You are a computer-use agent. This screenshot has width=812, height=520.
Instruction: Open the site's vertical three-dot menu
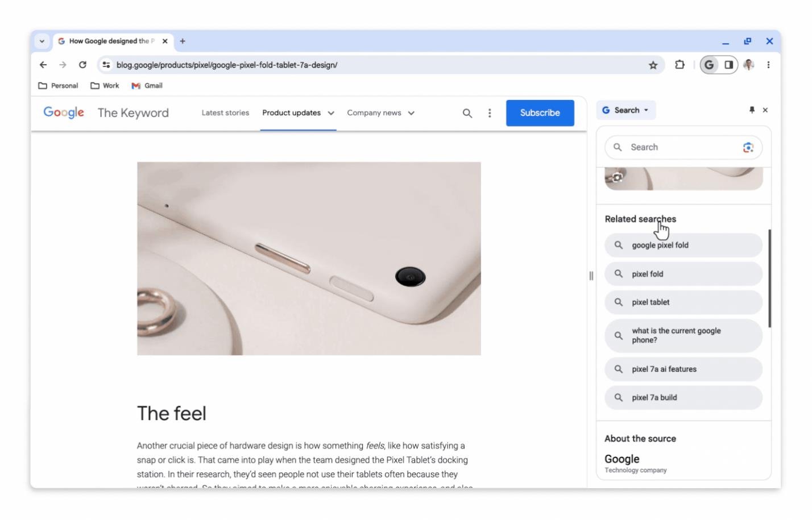click(x=490, y=113)
